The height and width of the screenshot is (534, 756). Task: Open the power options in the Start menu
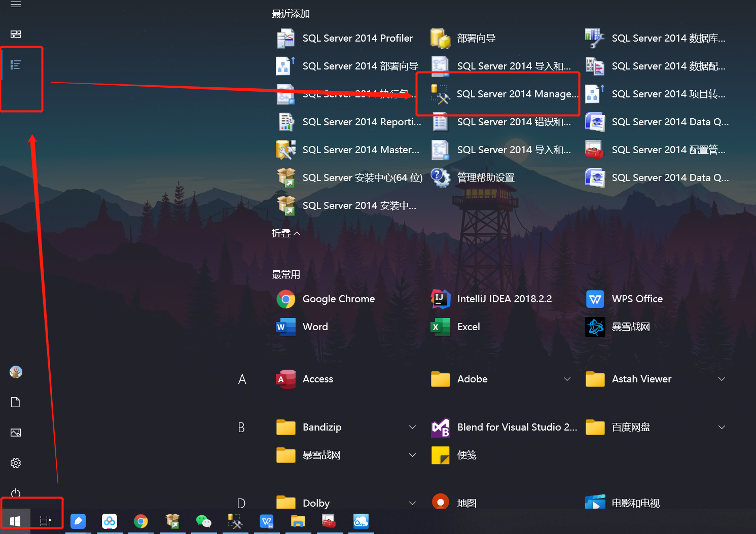[x=15, y=493]
